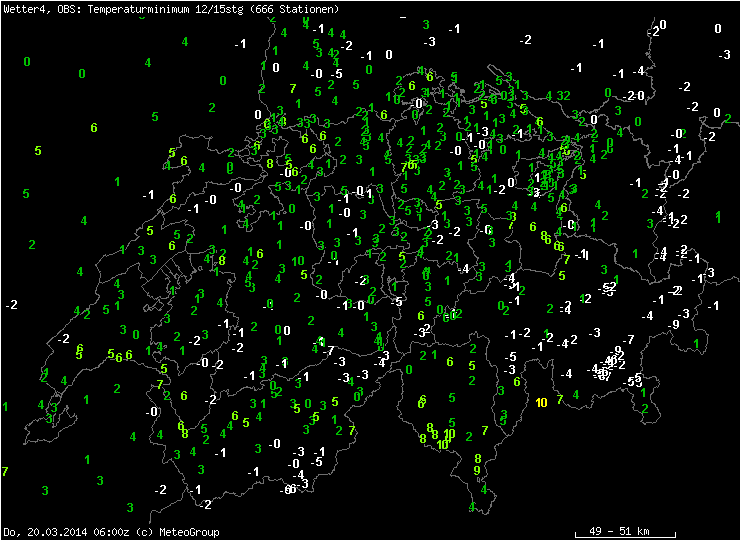
Task: Click the white -2 at far left edge
Action: point(12,304)
